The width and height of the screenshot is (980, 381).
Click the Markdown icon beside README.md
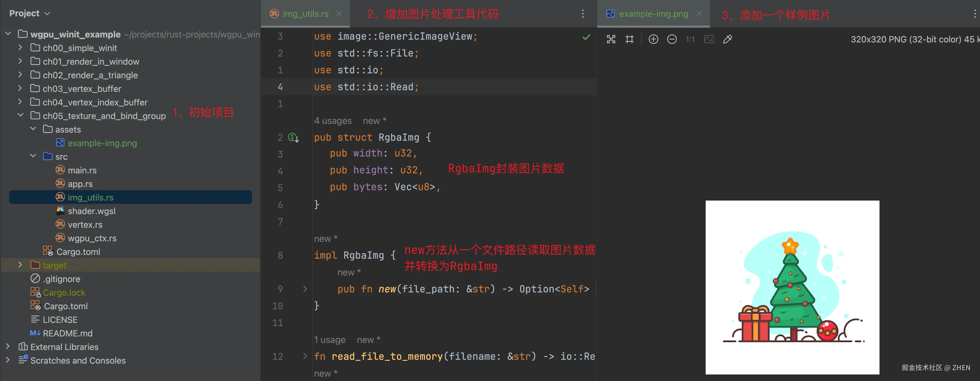(x=35, y=333)
